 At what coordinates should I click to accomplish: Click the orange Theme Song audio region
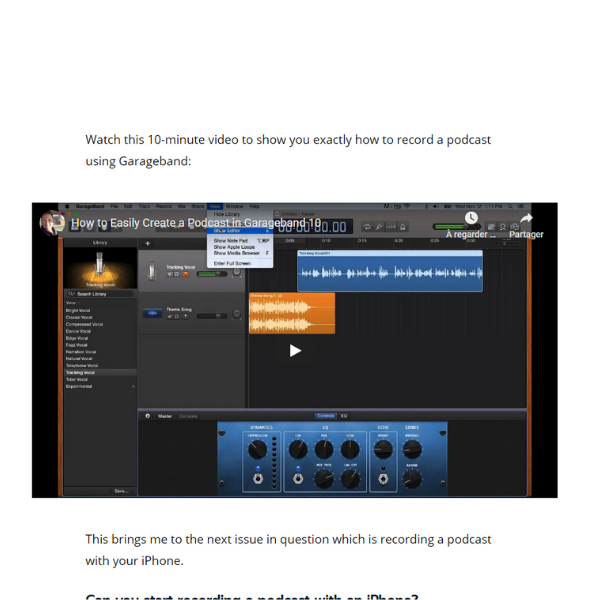pos(292,313)
